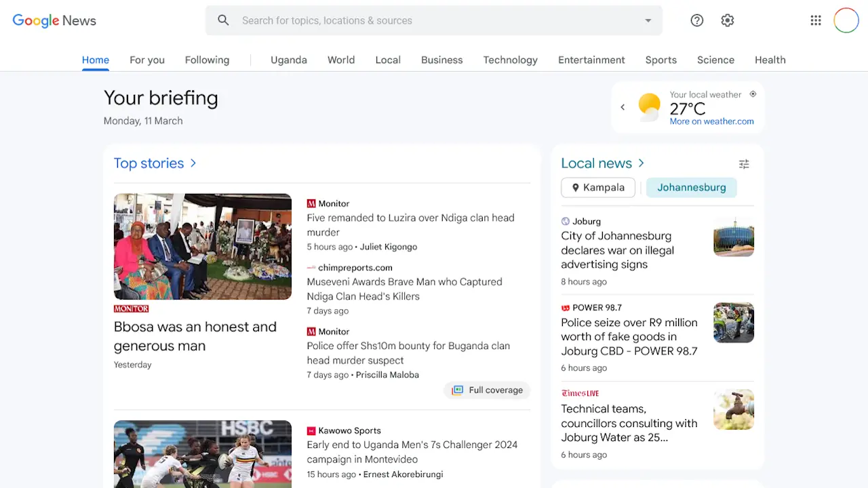
Task: Expand Top stories via chevron arrow
Action: pos(193,163)
